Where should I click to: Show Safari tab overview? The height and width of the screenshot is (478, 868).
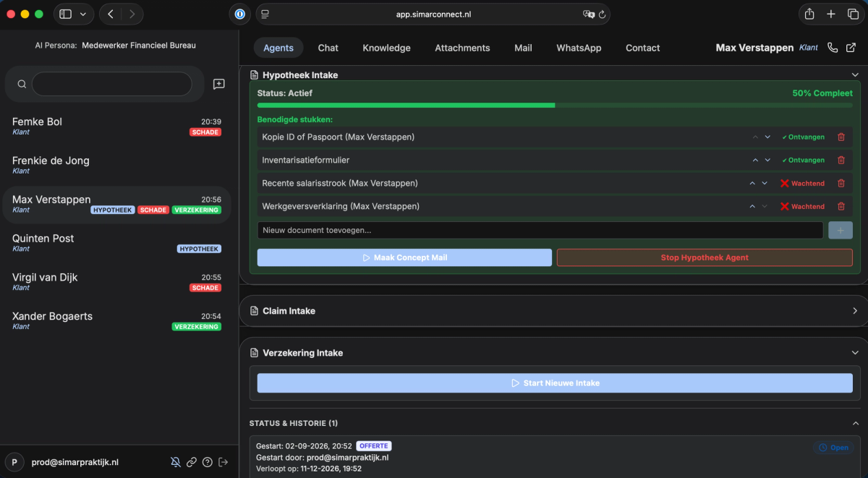coord(853,14)
